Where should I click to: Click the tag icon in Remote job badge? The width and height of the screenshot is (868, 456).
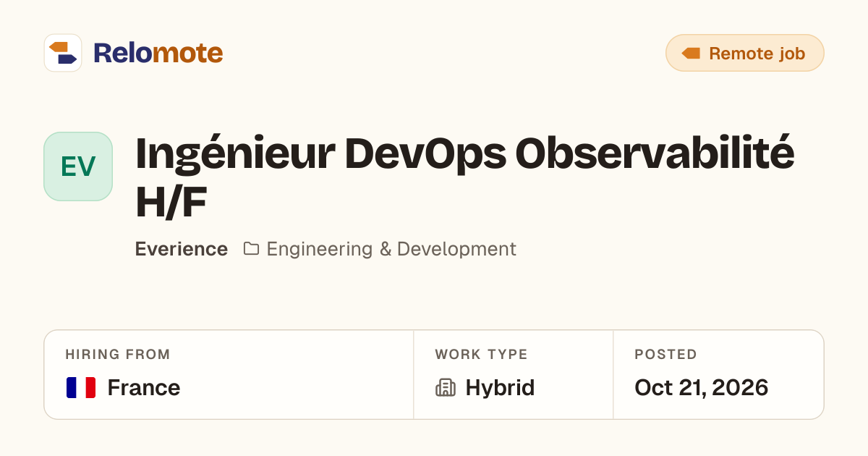click(x=691, y=54)
